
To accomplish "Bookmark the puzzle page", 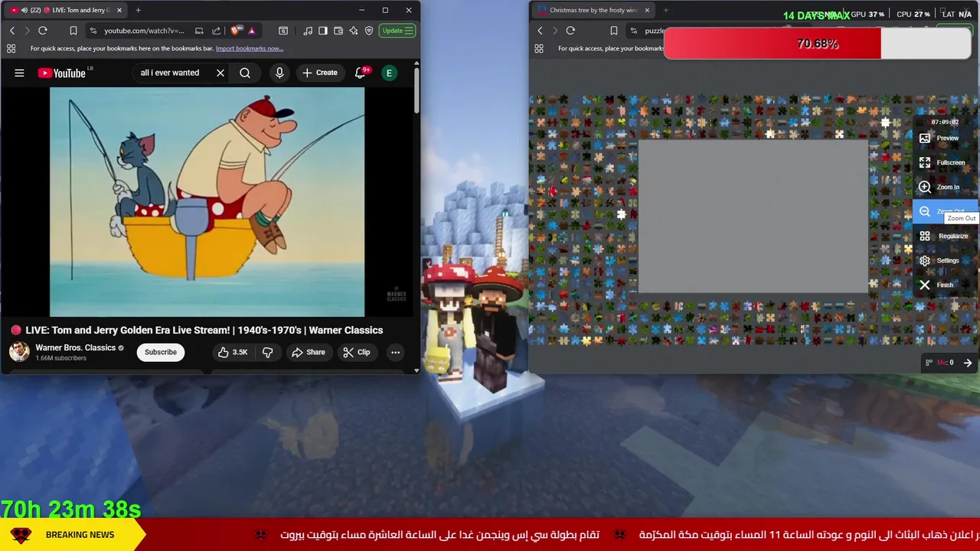I will click(613, 31).
